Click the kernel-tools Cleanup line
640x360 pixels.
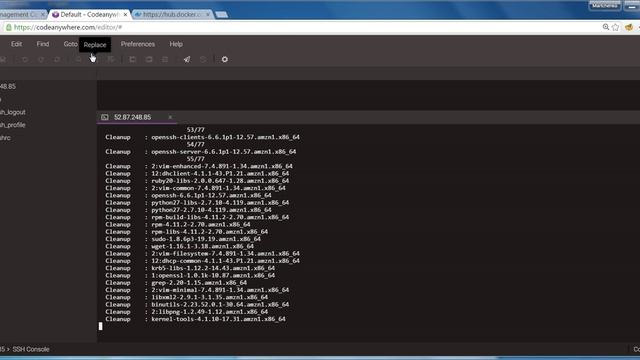pyautogui.click(x=196, y=319)
